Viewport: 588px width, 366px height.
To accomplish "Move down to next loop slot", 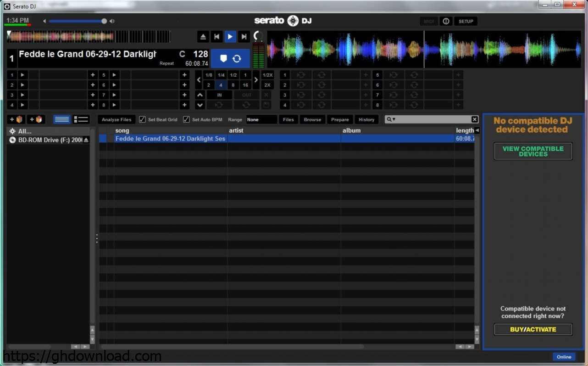I will click(200, 105).
